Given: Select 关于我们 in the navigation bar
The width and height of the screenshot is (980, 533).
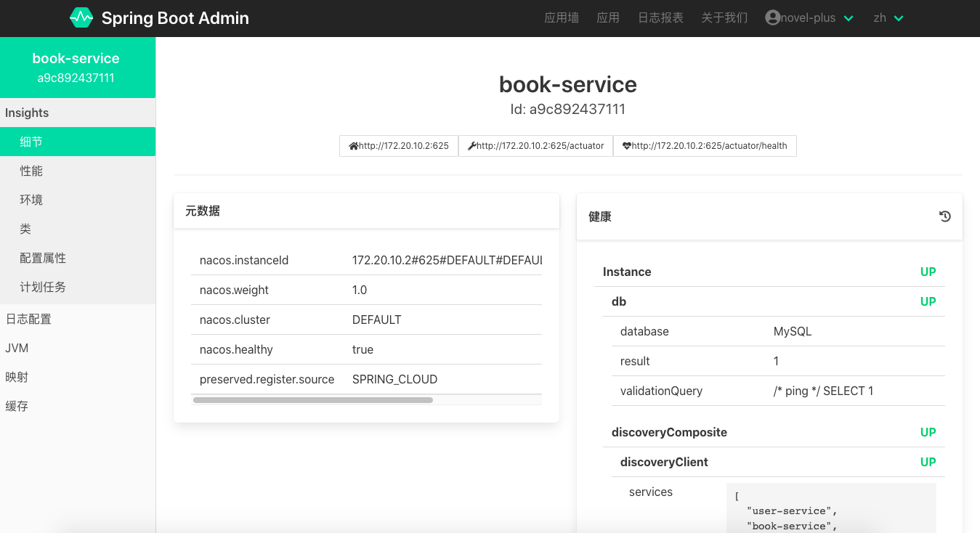Looking at the screenshot, I should [x=724, y=17].
